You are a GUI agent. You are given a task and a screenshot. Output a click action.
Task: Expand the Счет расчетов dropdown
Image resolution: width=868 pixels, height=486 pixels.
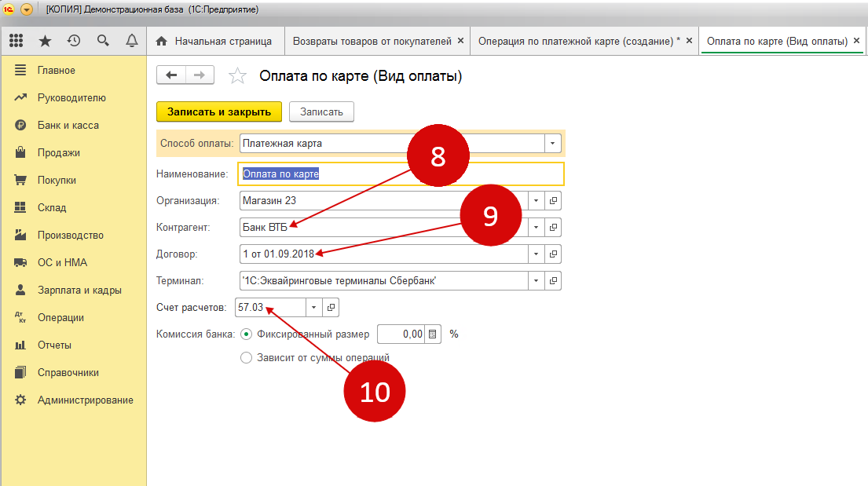(314, 307)
